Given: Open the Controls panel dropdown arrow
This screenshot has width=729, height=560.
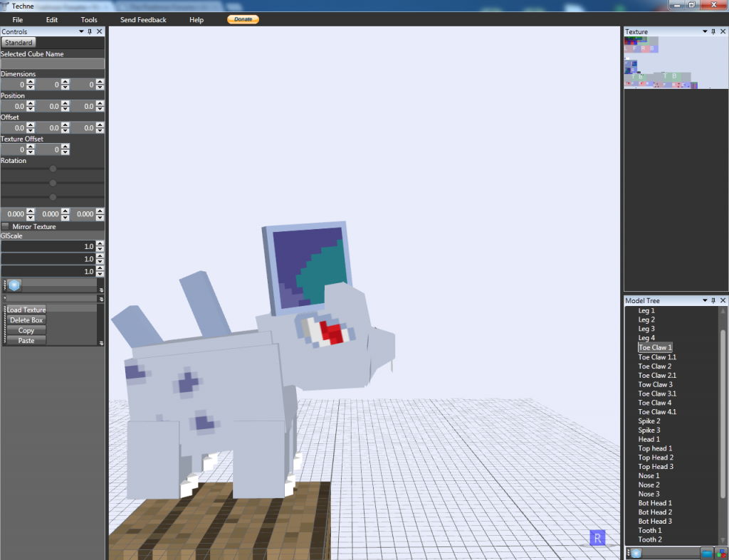Looking at the screenshot, I should 80,32.
